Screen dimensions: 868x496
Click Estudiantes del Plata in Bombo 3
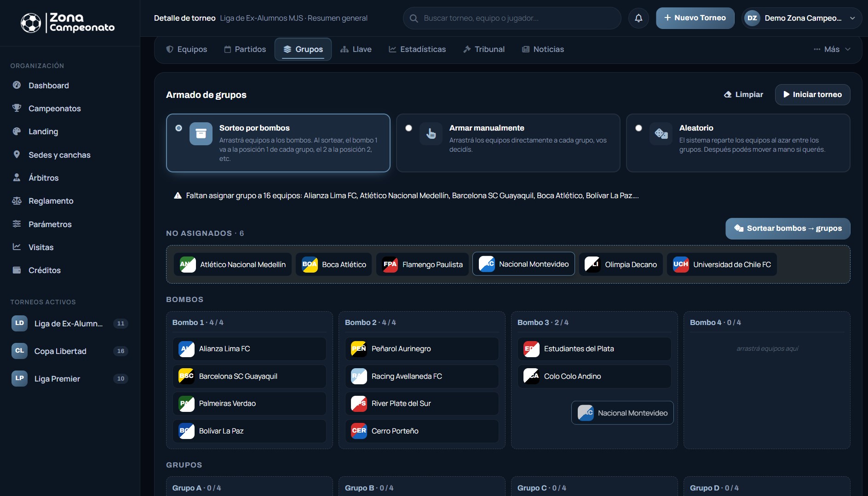coord(594,348)
